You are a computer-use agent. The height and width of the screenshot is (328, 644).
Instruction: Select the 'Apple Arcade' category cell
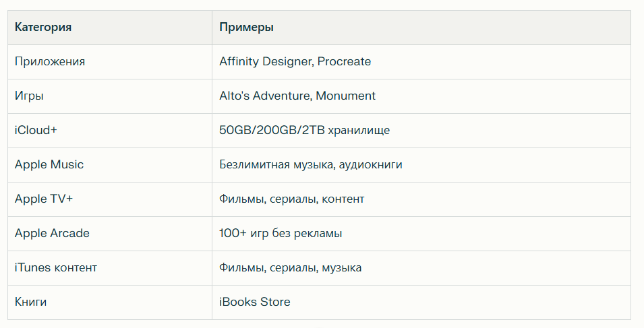click(x=110, y=234)
